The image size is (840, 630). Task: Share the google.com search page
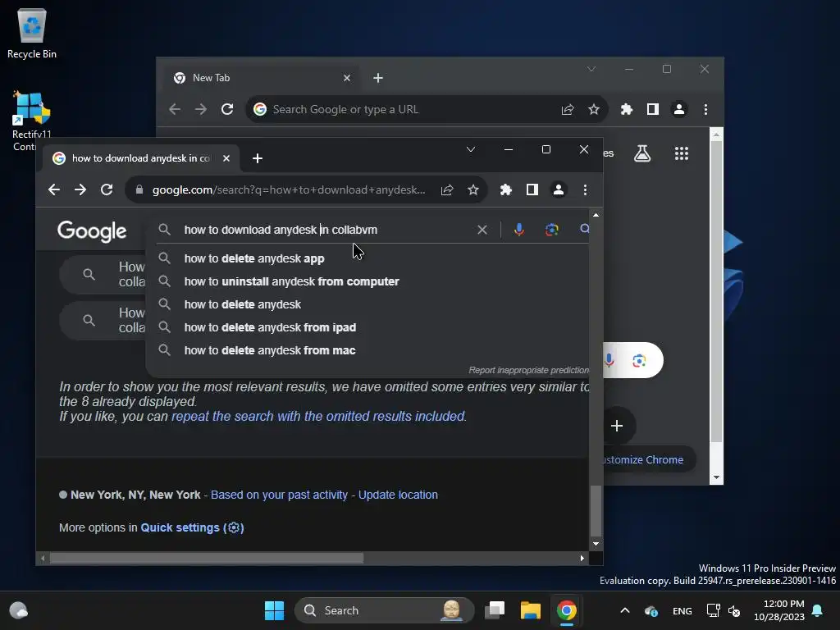pos(447,189)
